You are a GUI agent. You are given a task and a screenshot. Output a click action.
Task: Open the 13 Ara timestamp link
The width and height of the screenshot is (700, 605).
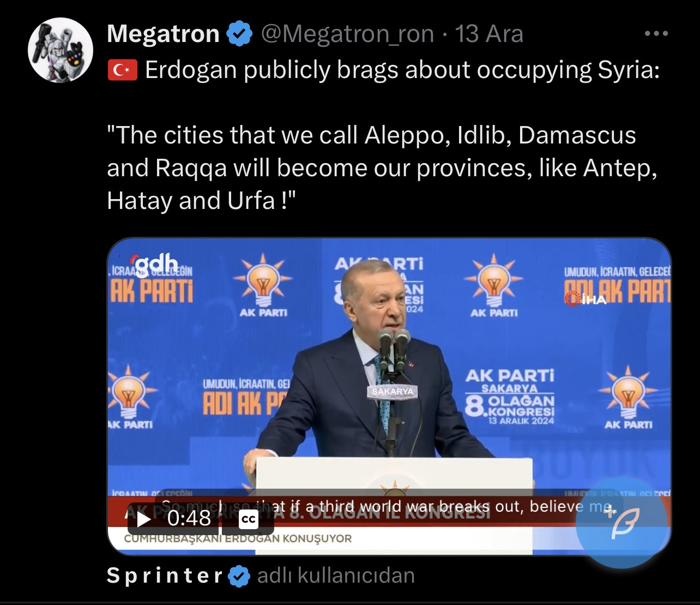488,34
